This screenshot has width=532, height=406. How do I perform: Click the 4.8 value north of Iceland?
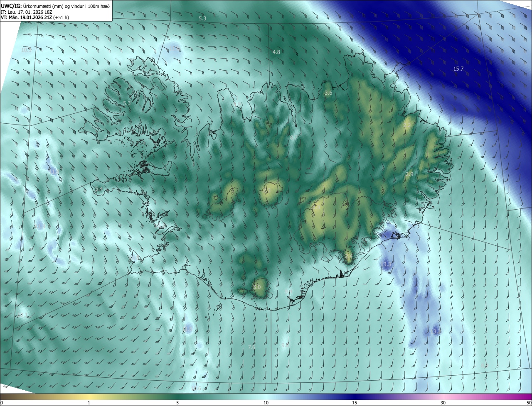pyautogui.click(x=276, y=52)
